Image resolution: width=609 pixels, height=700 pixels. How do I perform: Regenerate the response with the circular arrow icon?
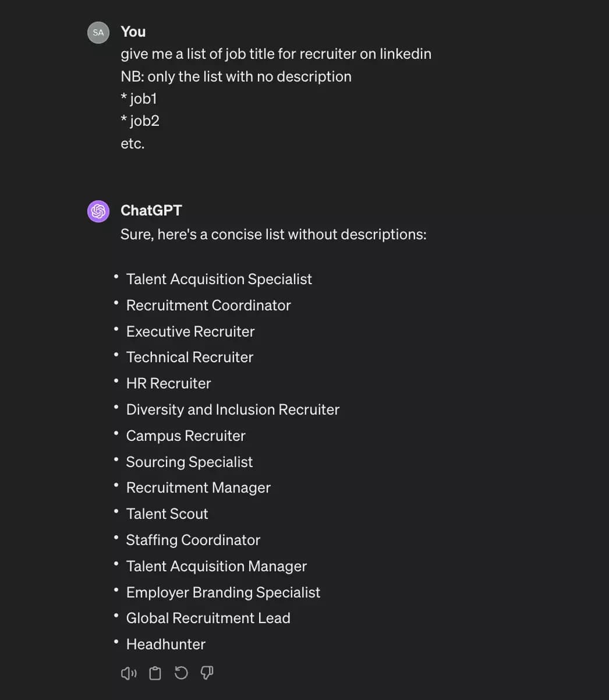click(x=181, y=673)
